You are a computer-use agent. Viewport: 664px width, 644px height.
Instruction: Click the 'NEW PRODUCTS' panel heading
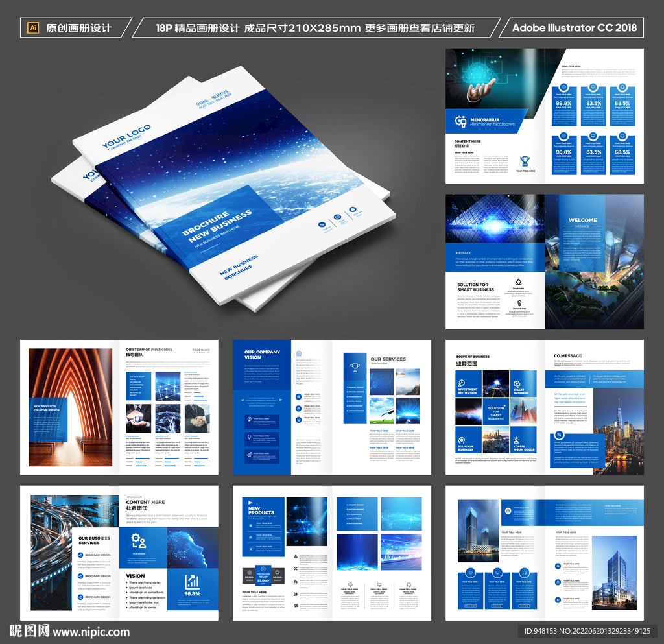coord(261,510)
